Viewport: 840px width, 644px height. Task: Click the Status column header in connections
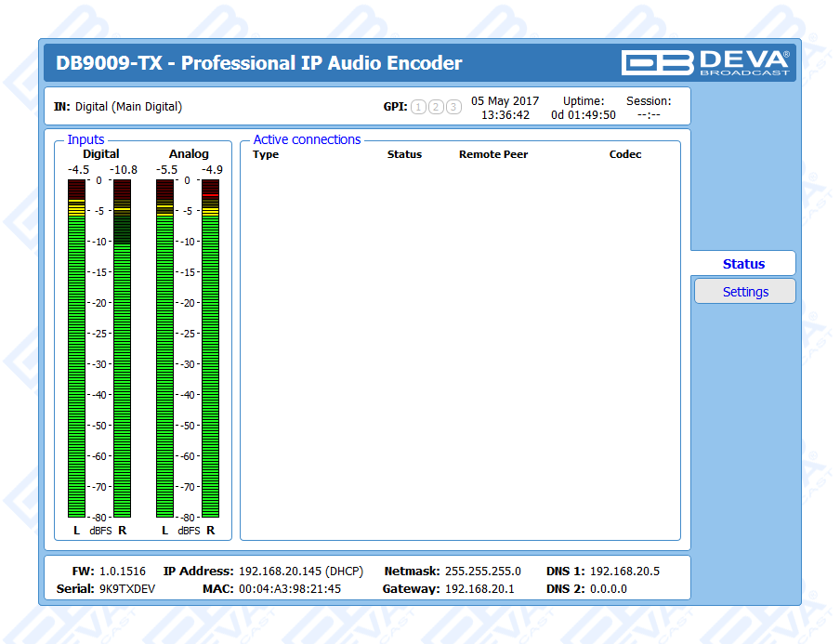click(x=404, y=154)
